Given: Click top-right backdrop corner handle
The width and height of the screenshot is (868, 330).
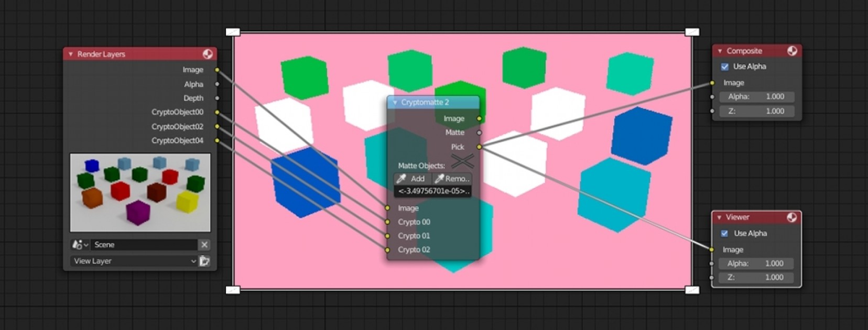Looking at the screenshot, I should pyautogui.click(x=692, y=32).
